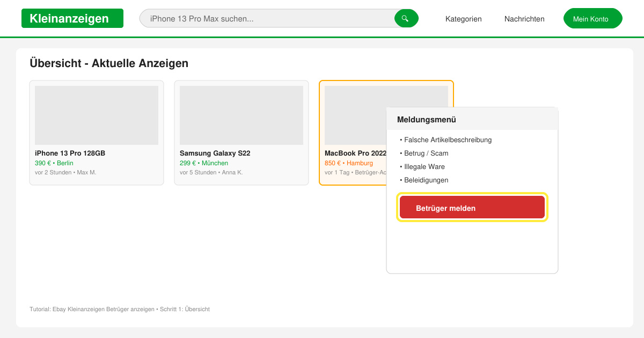644x338 pixels.
Task: Click the 850 € • Hamburg price text
Action: (349, 163)
